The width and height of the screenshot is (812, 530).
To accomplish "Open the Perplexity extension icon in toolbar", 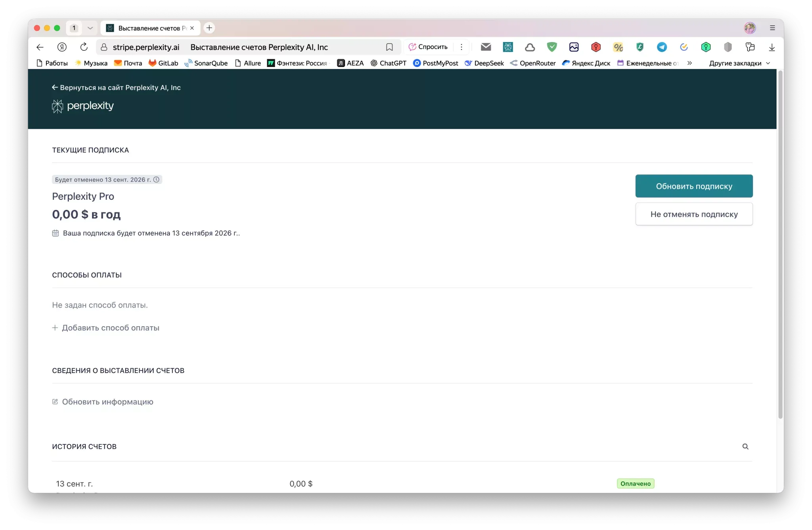I will 508,47.
